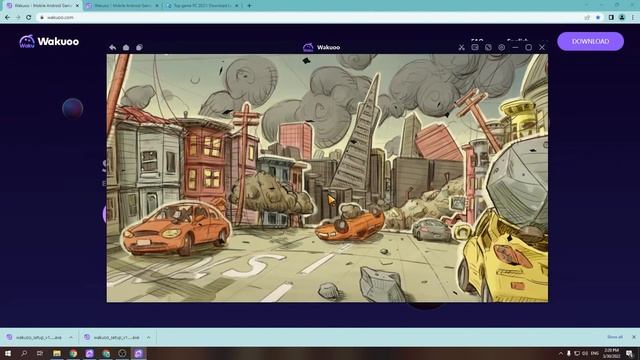Click the Wakuoo website logo
Viewport: 640px width, 360px height.
[49, 41]
